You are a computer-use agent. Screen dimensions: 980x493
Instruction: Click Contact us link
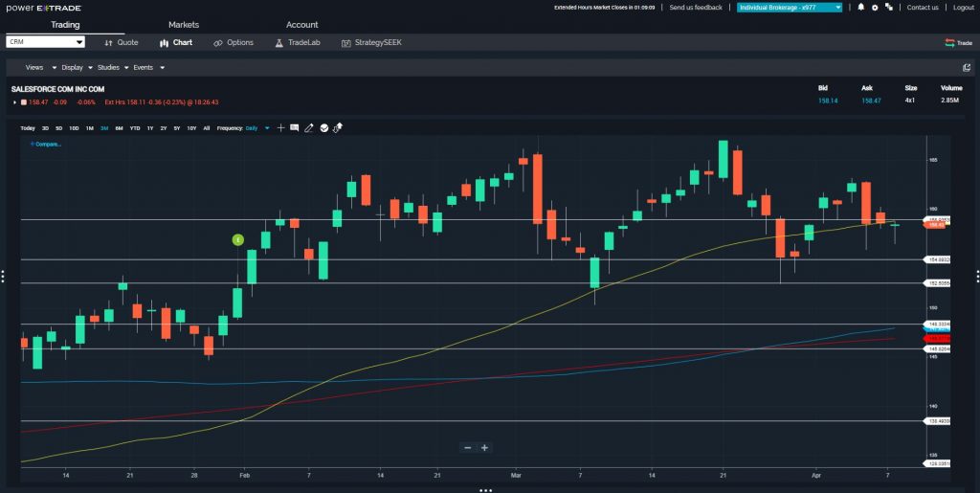point(923,8)
